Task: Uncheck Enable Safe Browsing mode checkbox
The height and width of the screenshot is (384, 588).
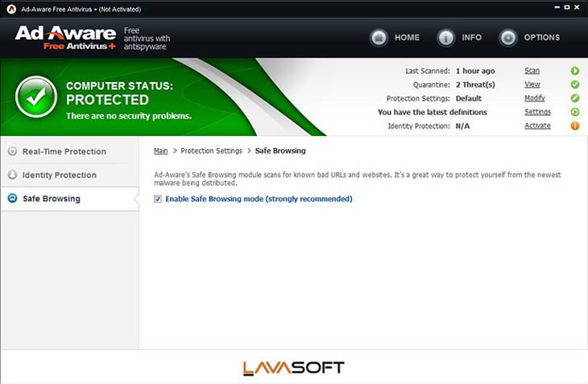Action: point(158,199)
